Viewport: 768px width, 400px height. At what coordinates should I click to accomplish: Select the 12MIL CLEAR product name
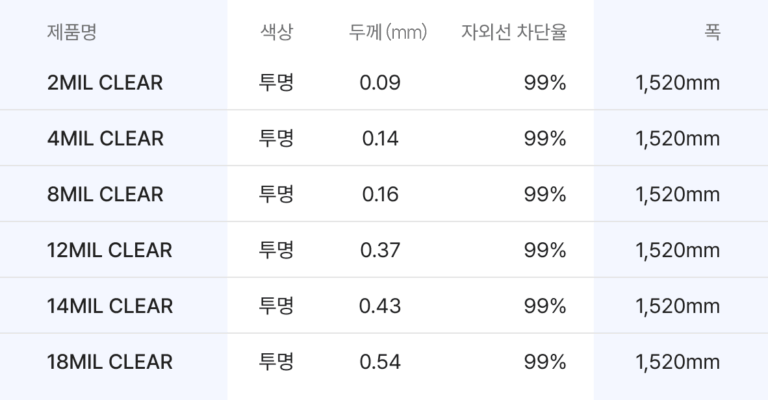[110, 250]
